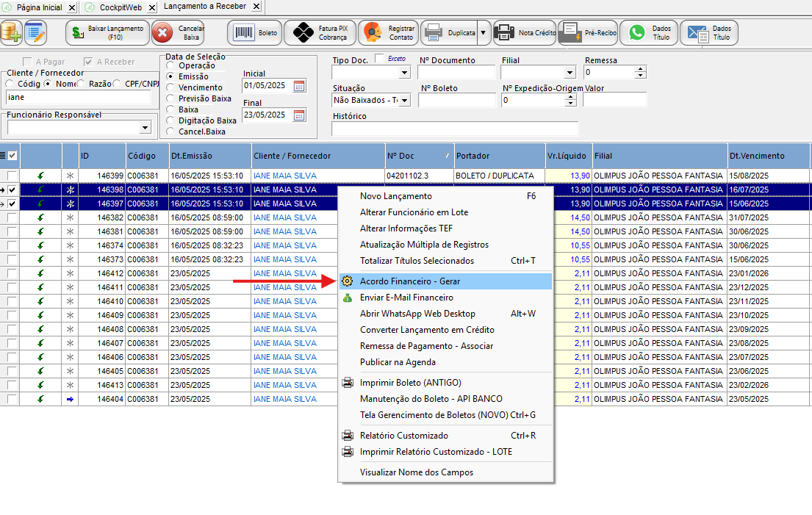
Task: Open the Boleto barcode button
Action: (x=255, y=32)
